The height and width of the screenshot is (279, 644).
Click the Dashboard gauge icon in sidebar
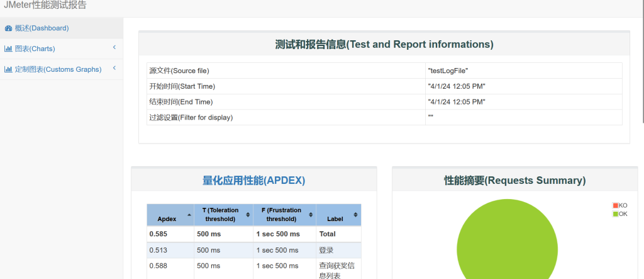pos(8,28)
